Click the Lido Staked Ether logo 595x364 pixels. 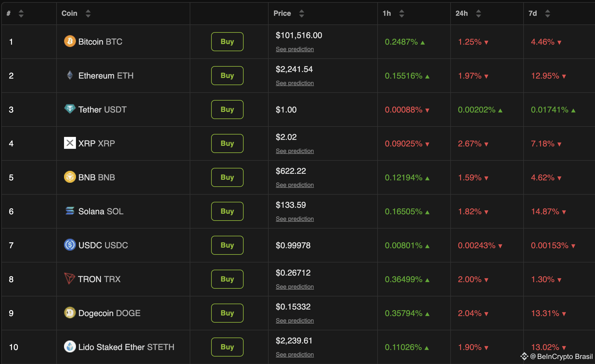coord(70,347)
